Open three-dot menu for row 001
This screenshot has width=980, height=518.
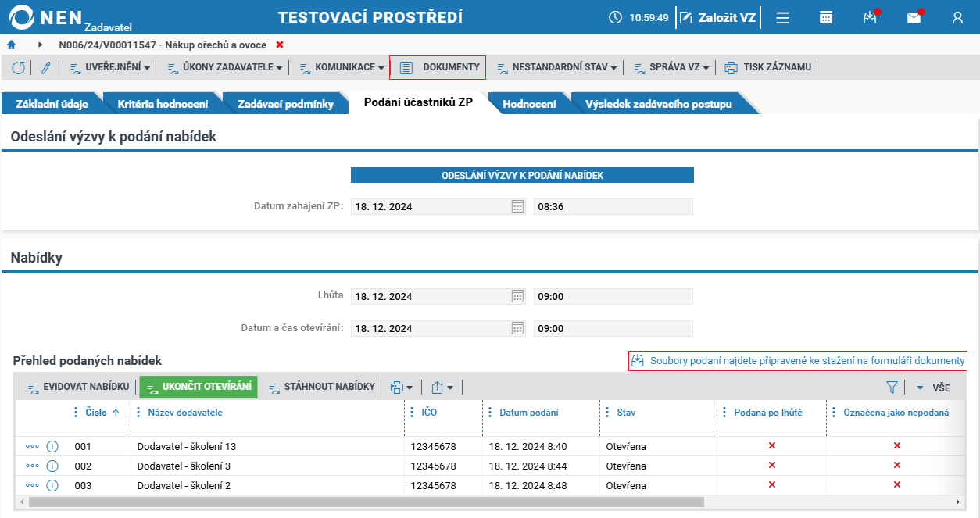[x=32, y=446]
